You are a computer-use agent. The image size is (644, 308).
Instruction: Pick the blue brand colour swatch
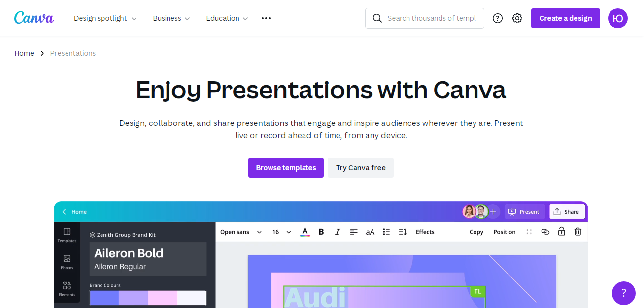click(x=104, y=298)
